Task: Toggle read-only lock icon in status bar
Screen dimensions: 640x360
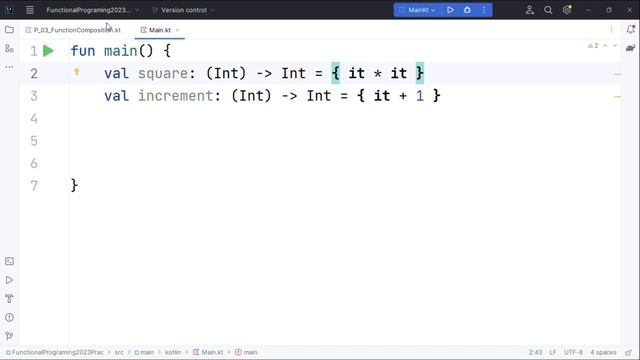Action: 628,352
